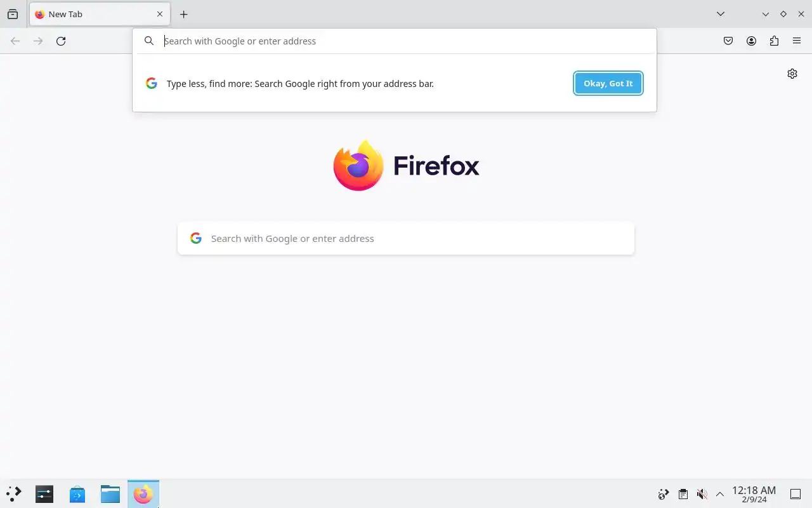
Task: Open System Settings from the taskbar
Action: point(44,494)
